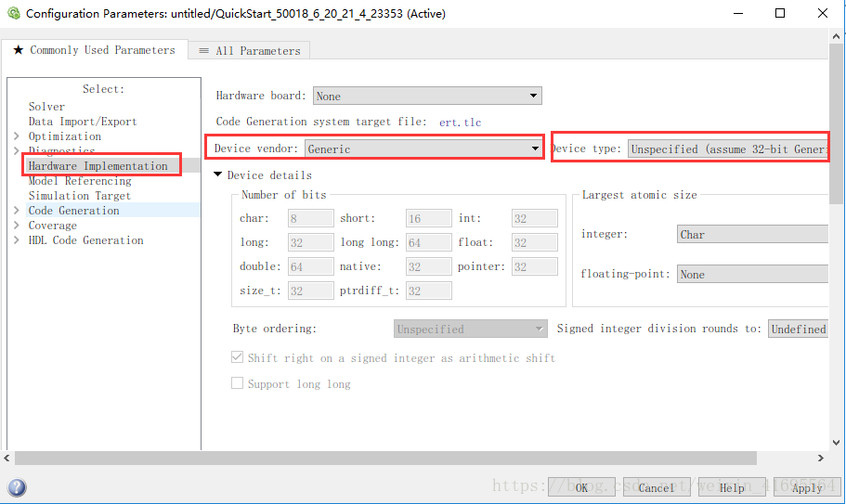846x504 pixels.
Task: Click the ert.tlc system target file link
Action: point(460,123)
